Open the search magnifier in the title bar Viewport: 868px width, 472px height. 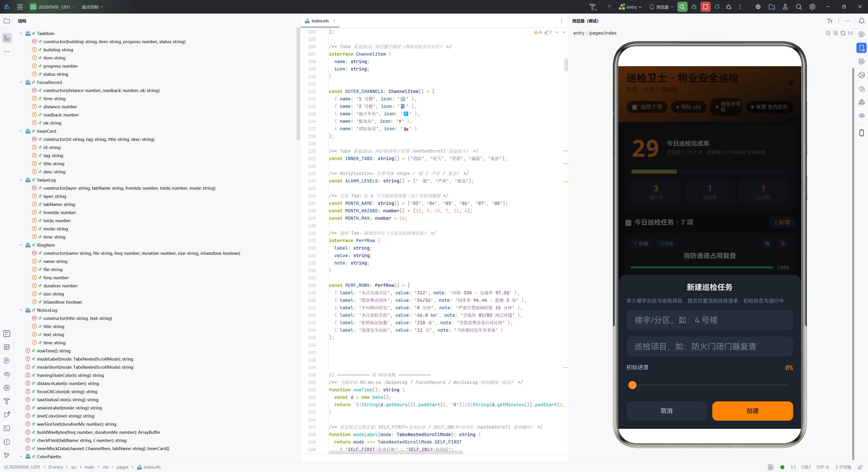[x=799, y=7]
